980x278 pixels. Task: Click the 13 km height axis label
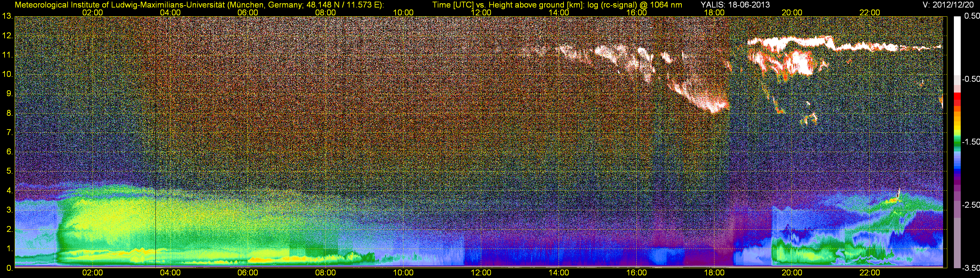click(x=7, y=16)
